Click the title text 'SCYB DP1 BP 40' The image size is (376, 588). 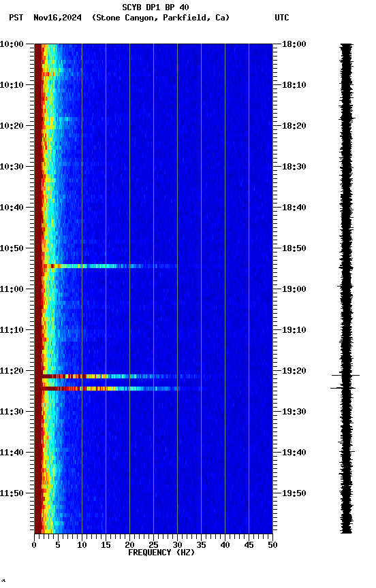tap(155, 7)
